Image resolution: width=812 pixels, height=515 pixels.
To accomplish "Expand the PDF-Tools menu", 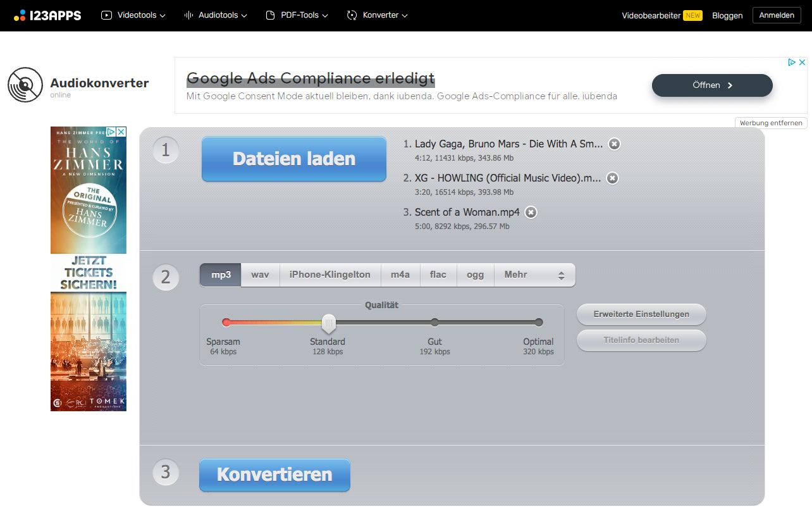I will pos(297,15).
